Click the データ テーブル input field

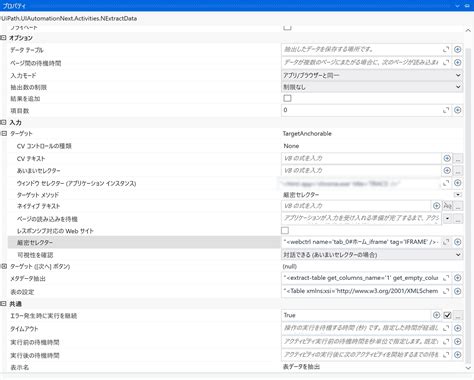coord(361,49)
